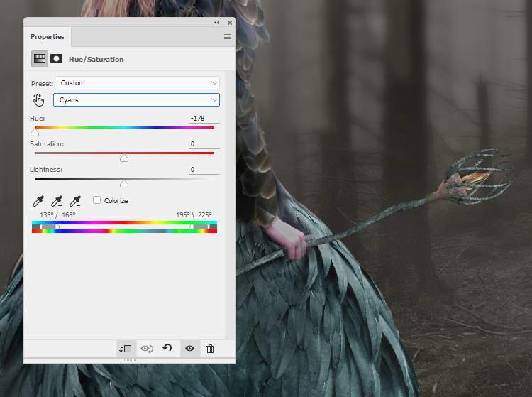
Task: Toggle the adjustment layer visibility eye
Action: [189, 349]
